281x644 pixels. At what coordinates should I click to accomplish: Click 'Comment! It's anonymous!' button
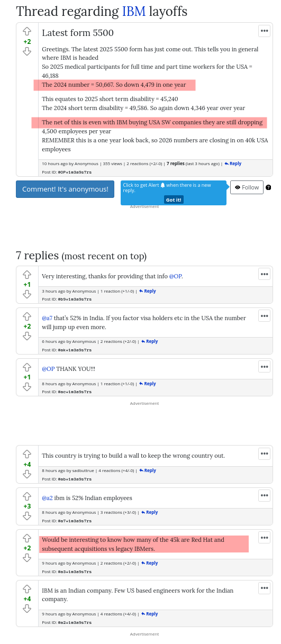(x=65, y=189)
